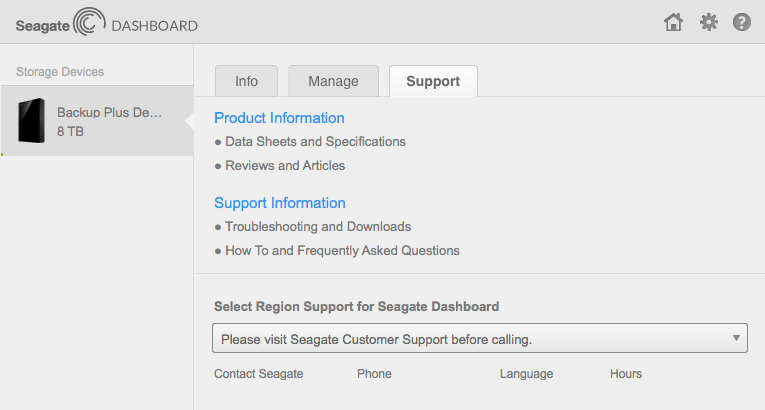Go to the Home screen icon
The image size is (765, 410).
pos(673,22)
